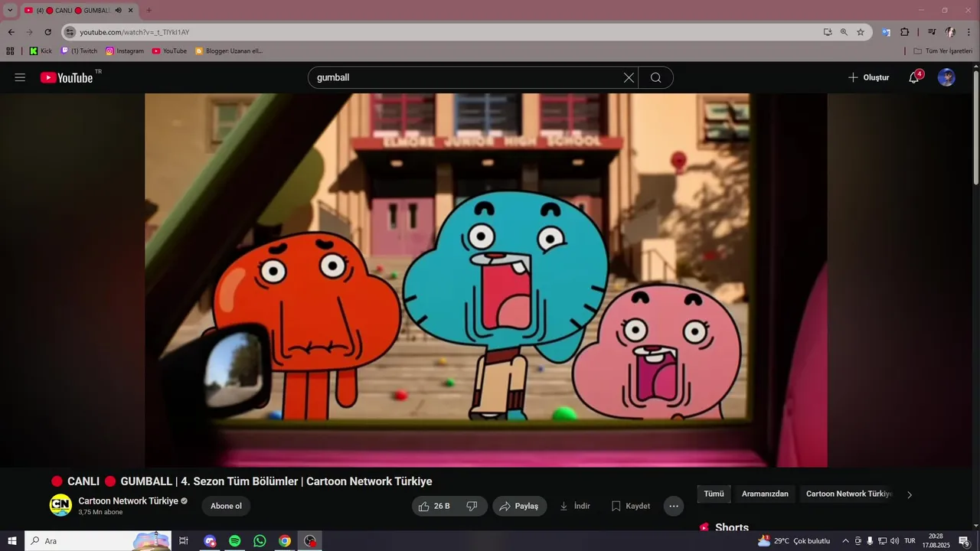Image resolution: width=980 pixels, height=551 pixels.
Task: Dislike the video with thumbs down
Action: click(x=472, y=506)
